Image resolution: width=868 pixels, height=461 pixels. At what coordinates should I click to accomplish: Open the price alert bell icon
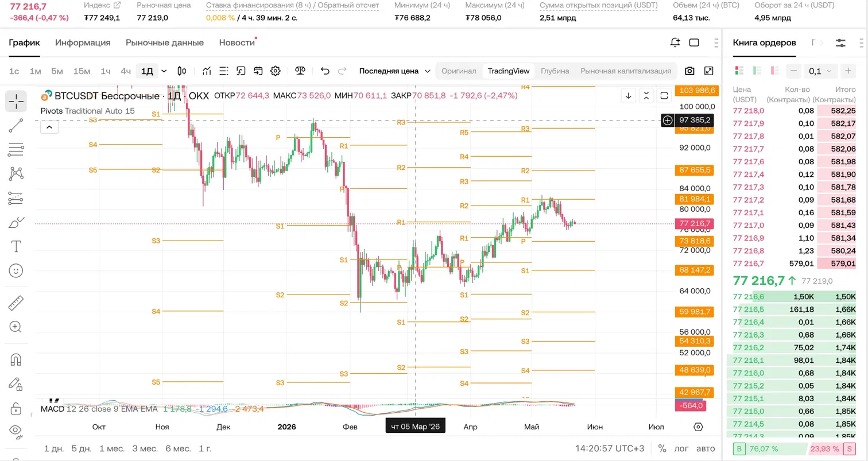pyautogui.click(x=675, y=42)
